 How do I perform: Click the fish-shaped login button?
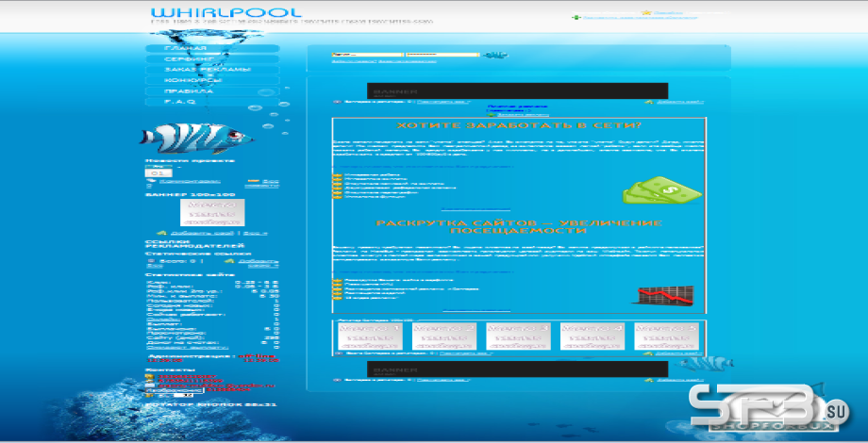click(495, 55)
